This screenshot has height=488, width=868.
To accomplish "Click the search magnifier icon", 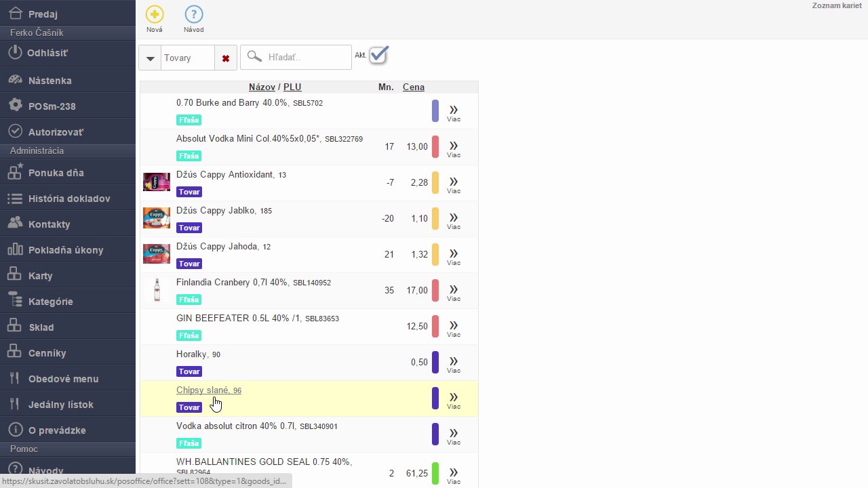I will [254, 56].
